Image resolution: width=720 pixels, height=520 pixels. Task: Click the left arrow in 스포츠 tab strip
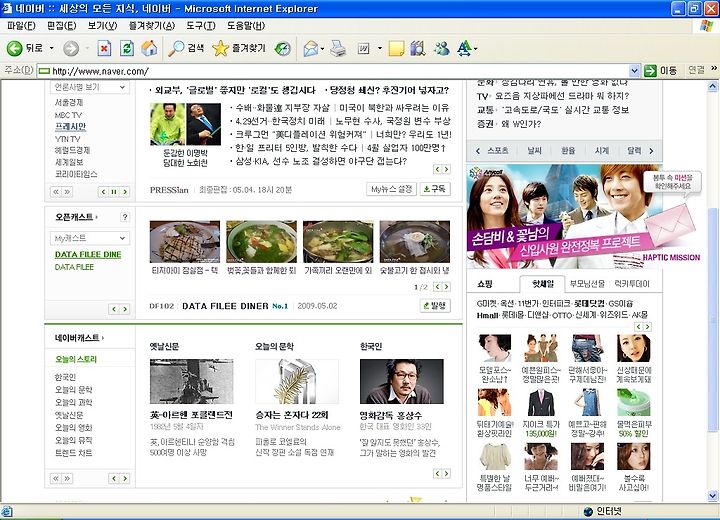click(478, 151)
